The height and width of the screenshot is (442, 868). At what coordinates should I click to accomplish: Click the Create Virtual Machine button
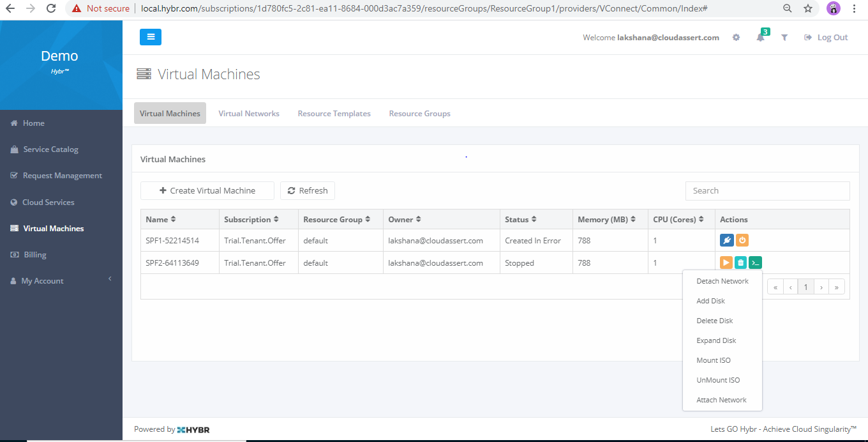pyautogui.click(x=207, y=190)
